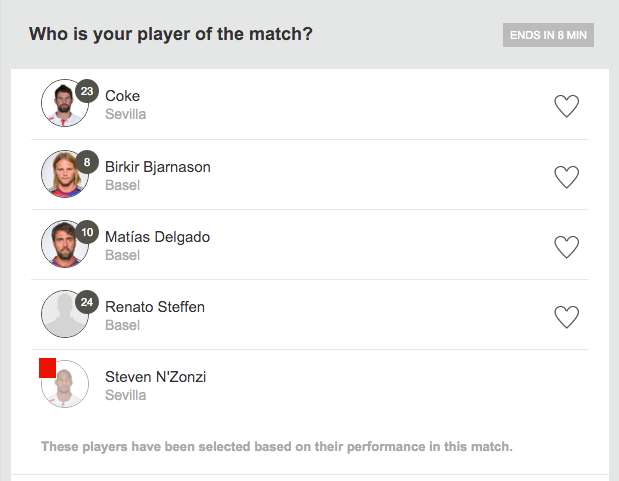The width and height of the screenshot is (619, 481).
Task: Click Steven N'Zonzi's player photo
Action: (65, 384)
